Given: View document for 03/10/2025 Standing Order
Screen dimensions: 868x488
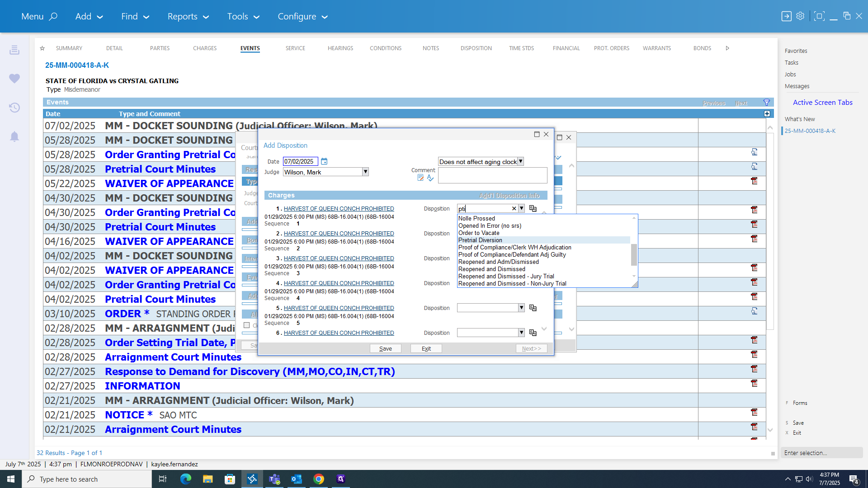Looking at the screenshot, I should (754, 311).
